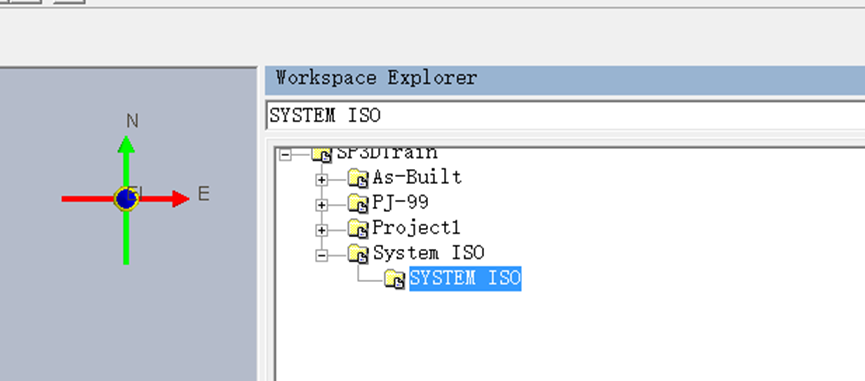Select the highlighted SYSTEM ISO child item
Screen dimensions: 865x381
(x=465, y=278)
